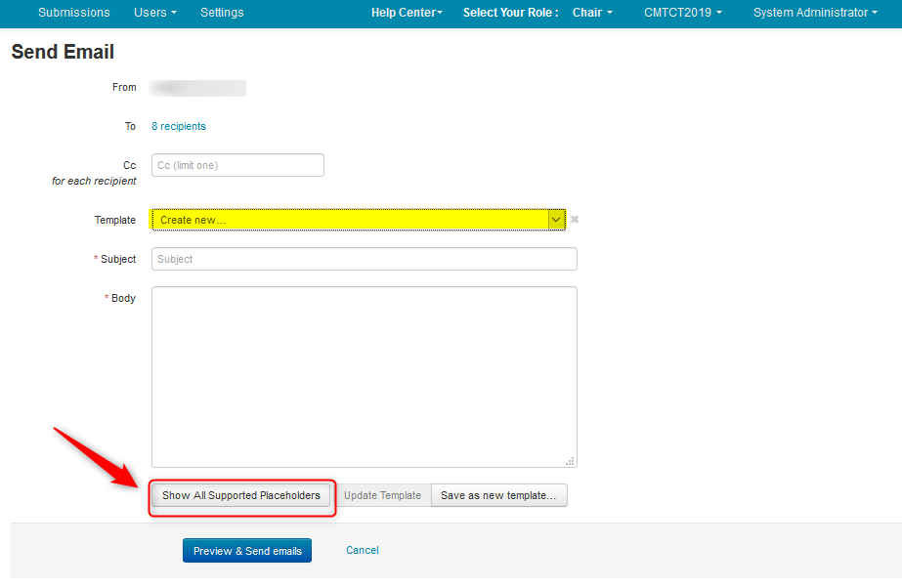Focus the Cc input field
Image resolution: width=902 pixels, height=588 pixels.
point(237,165)
